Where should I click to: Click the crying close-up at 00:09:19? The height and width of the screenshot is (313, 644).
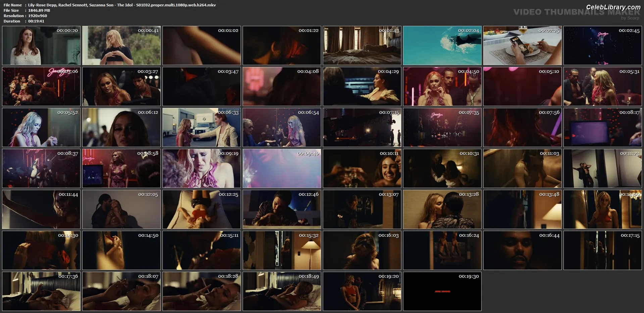pyautogui.click(x=202, y=168)
